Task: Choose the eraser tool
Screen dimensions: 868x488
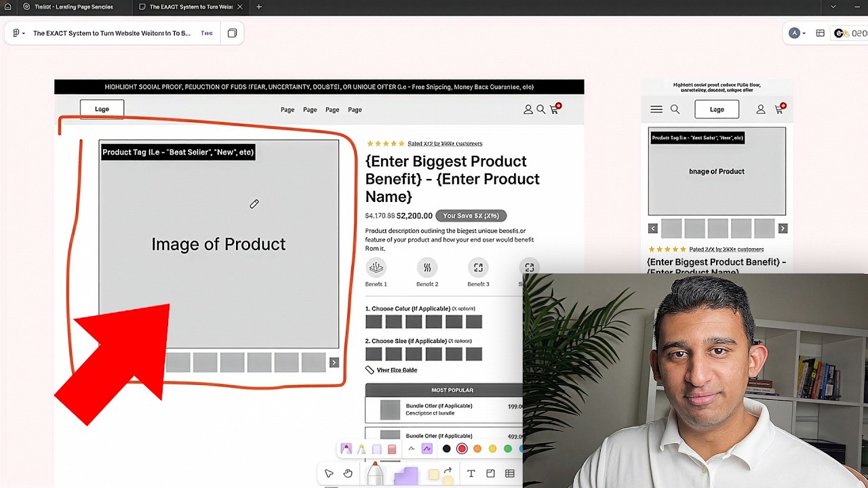Action: point(392,449)
